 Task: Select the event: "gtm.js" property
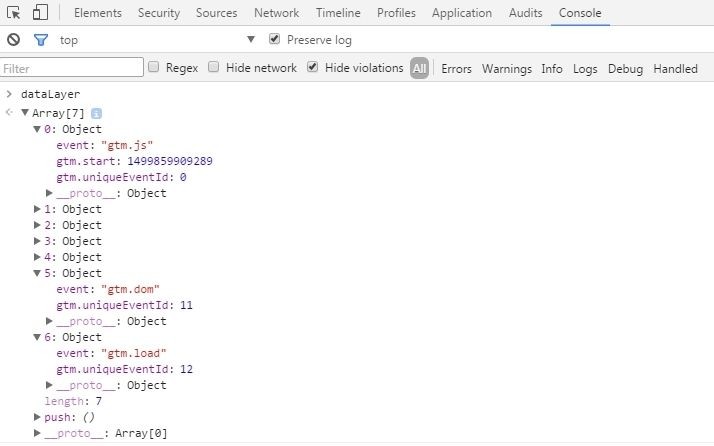tap(105, 145)
